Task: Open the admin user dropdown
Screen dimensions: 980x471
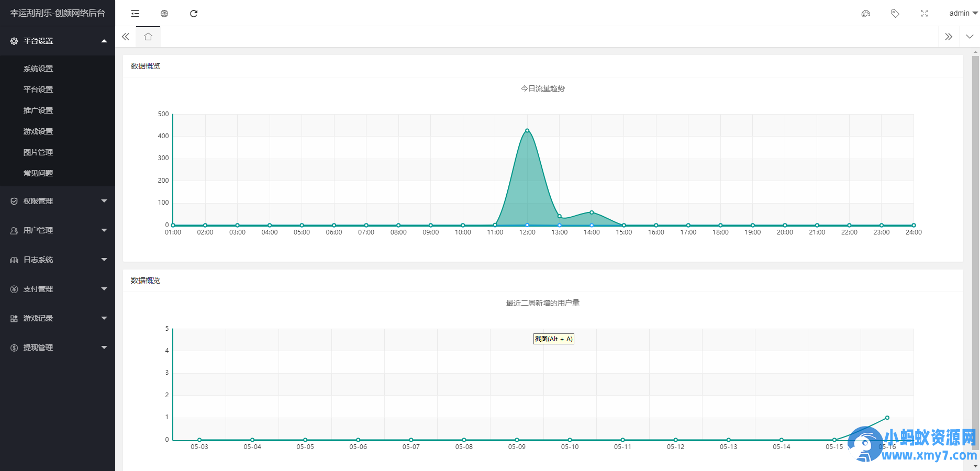Action: (x=963, y=13)
